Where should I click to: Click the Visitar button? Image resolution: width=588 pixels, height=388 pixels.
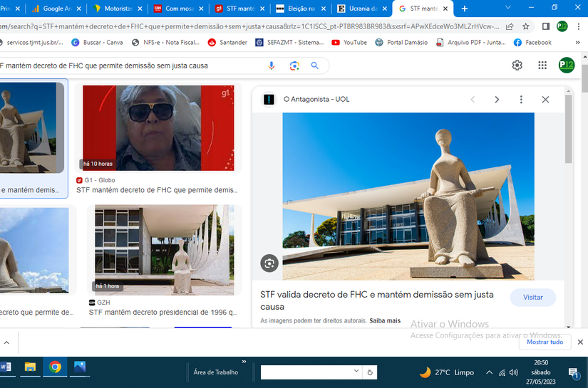533,298
